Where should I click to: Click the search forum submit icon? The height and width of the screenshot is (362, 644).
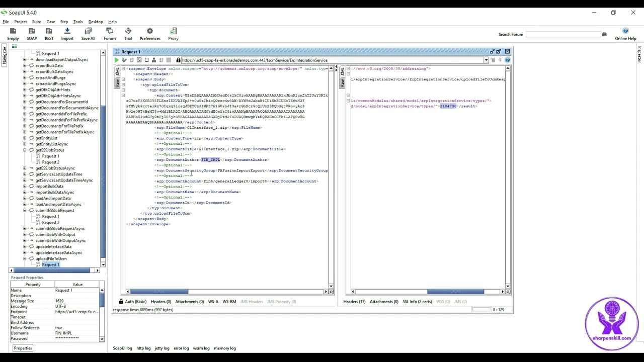coord(604,34)
